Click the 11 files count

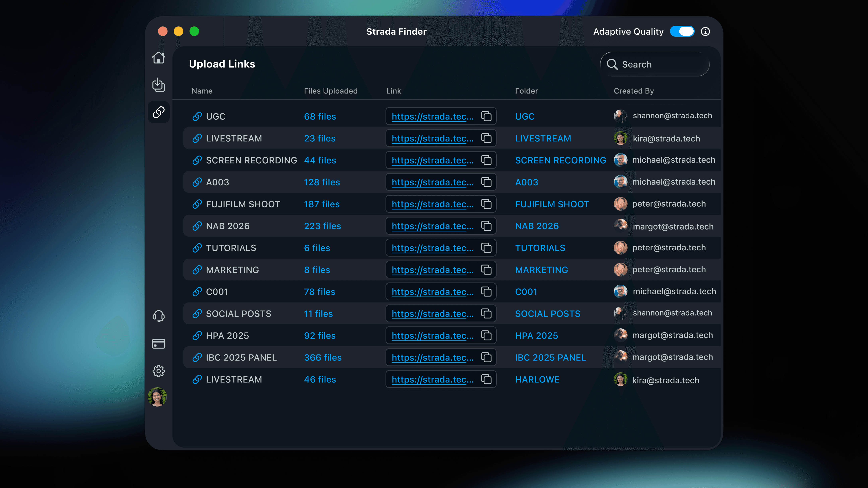coord(318,314)
